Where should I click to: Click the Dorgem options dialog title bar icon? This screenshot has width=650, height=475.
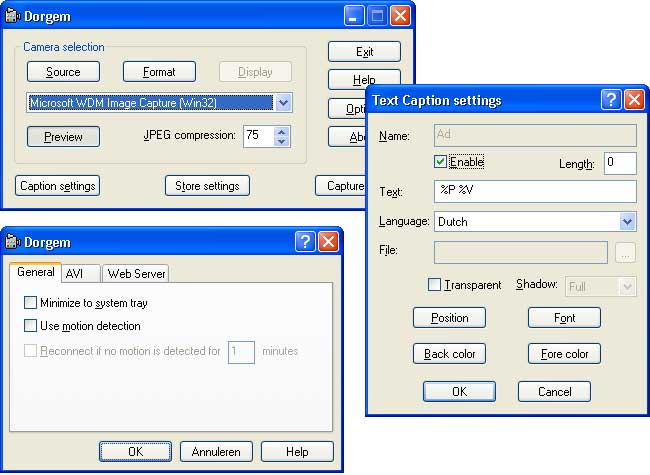point(13,241)
